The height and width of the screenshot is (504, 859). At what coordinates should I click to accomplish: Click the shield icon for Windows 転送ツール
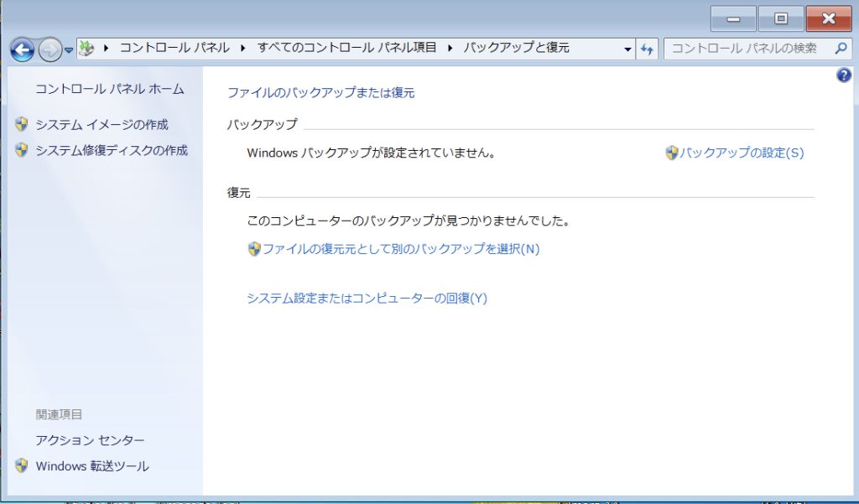[x=22, y=466]
